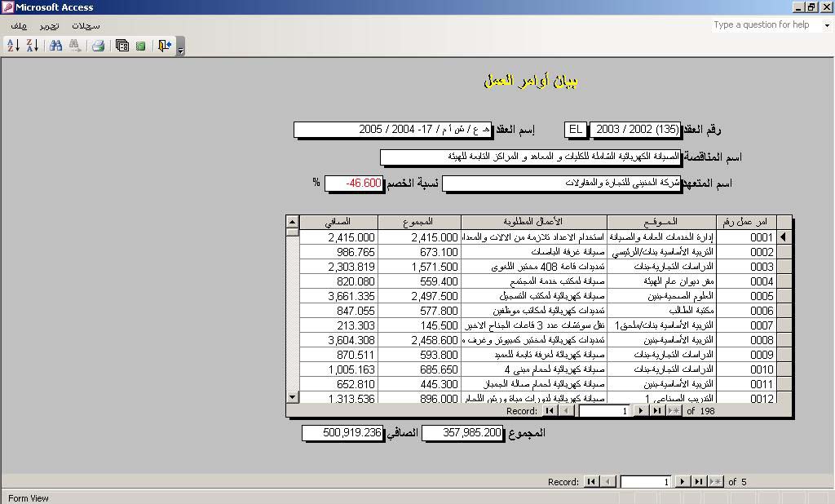Jump to last record of 5 in main form

click(699, 482)
